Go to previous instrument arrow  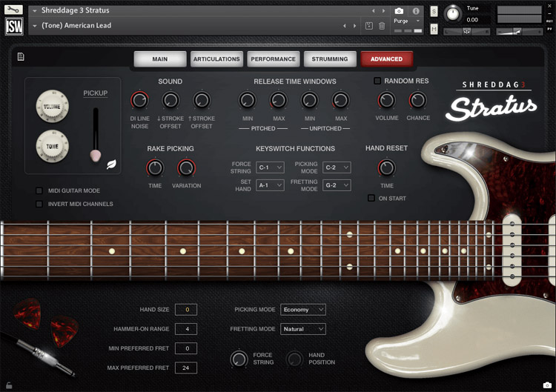pyautogui.click(x=374, y=11)
